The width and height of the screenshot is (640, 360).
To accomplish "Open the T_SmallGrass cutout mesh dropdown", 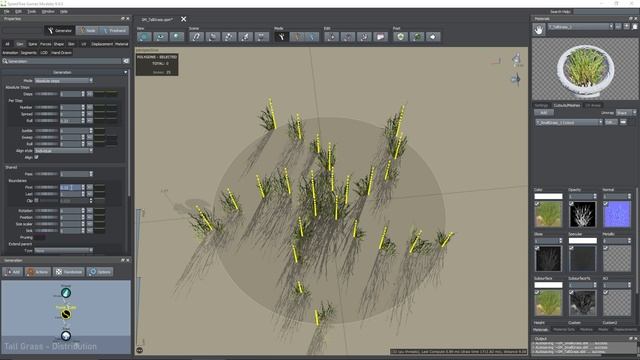I will point(569,122).
